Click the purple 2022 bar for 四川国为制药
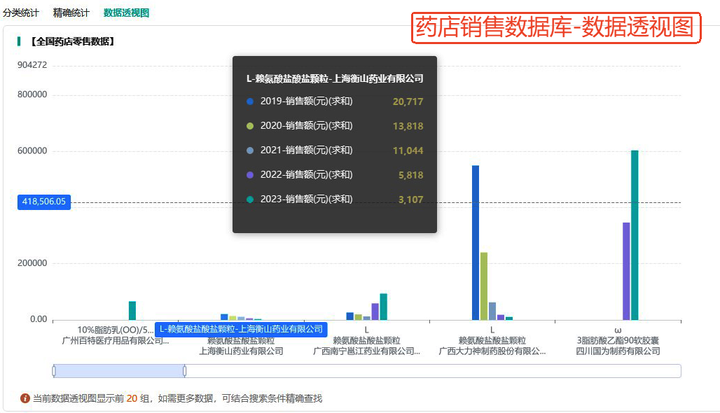Viewport: 720px width, 413px height. point(626,271)
